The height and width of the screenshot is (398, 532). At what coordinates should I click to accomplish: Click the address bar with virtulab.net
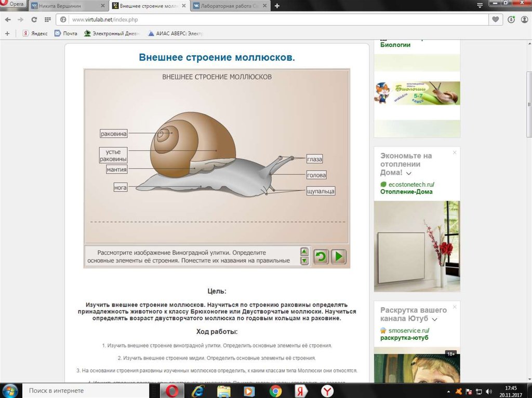point(260,20)
